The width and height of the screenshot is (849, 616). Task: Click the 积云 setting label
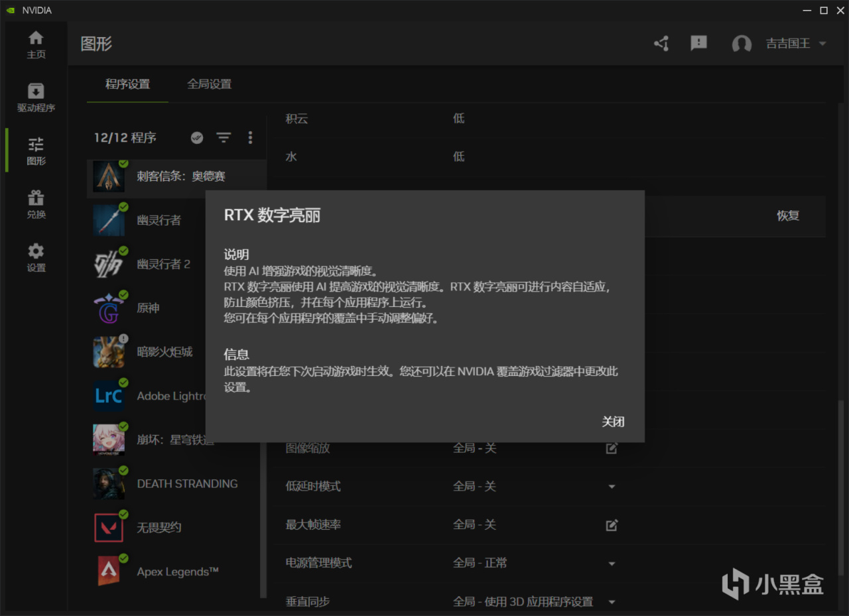click(x=296, y=119)
